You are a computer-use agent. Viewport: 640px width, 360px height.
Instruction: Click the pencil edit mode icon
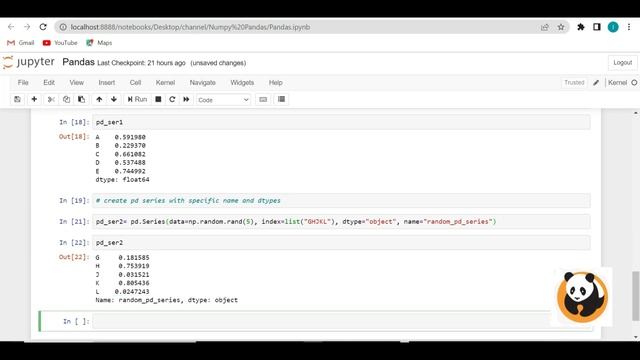[x=596, y=82]
